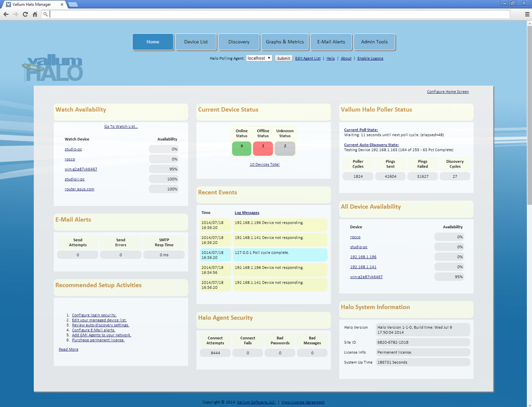Open the browser hamburger menu
This screenshot has height=407, width=532.
[527, 14]
